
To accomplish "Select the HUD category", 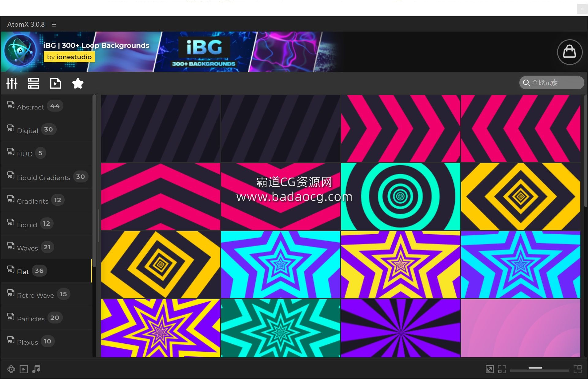I will [x=46, y=153].
